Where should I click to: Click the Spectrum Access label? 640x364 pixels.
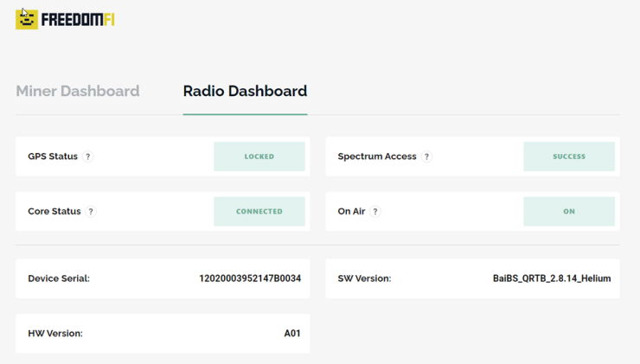click(x=377, y=156)
